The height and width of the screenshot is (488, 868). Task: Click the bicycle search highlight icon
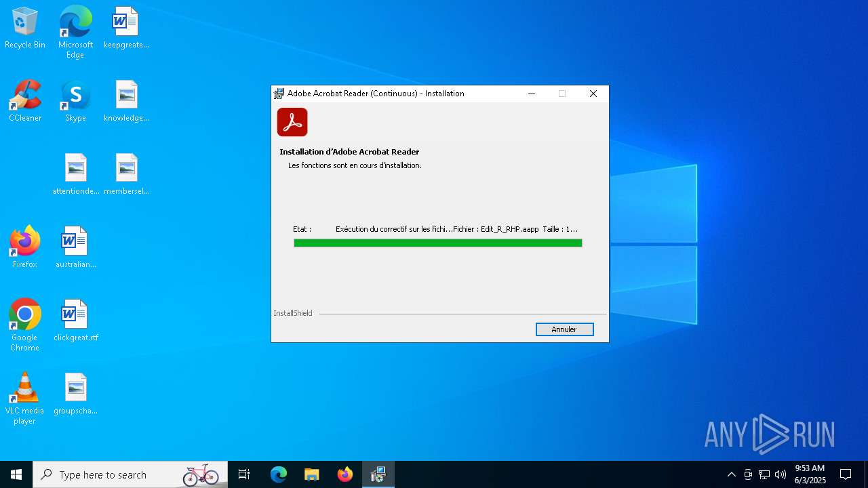click(201, 475)
